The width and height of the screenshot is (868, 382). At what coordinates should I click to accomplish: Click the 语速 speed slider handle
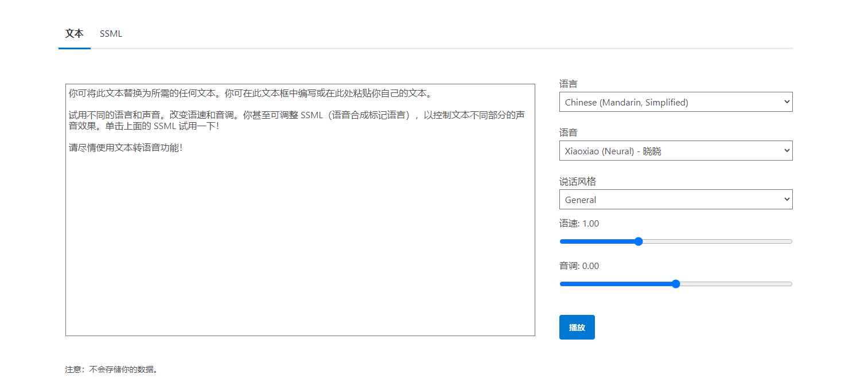click(639, 241)
